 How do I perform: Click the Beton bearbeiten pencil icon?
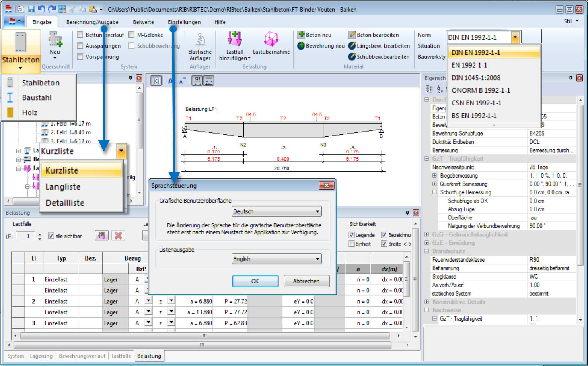pyautogui.click(x=352, y=35)
